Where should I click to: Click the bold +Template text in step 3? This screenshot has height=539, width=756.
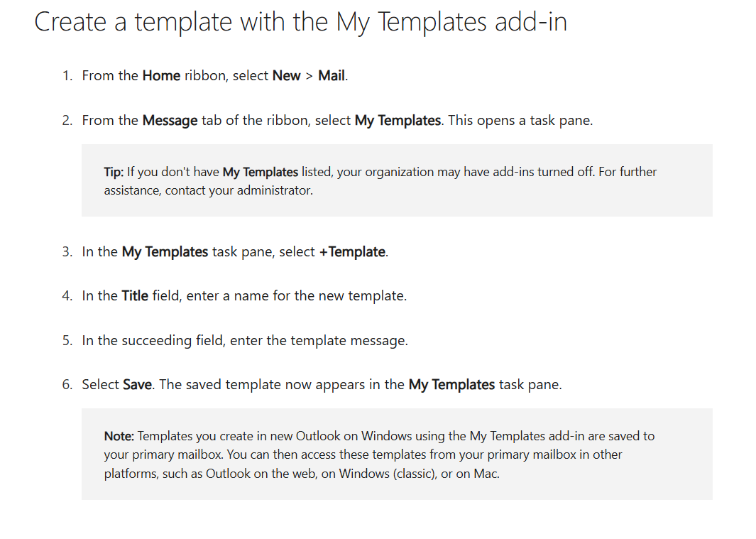click(x=352, y=252)
